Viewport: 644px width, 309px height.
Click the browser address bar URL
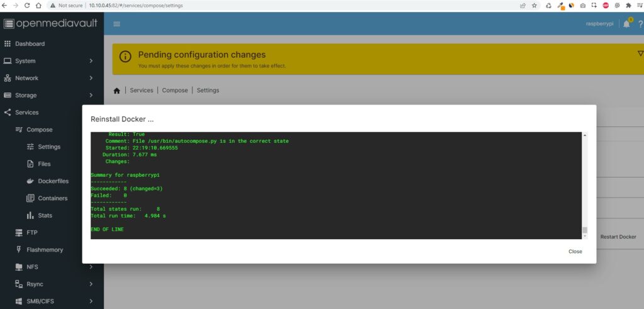136,6
